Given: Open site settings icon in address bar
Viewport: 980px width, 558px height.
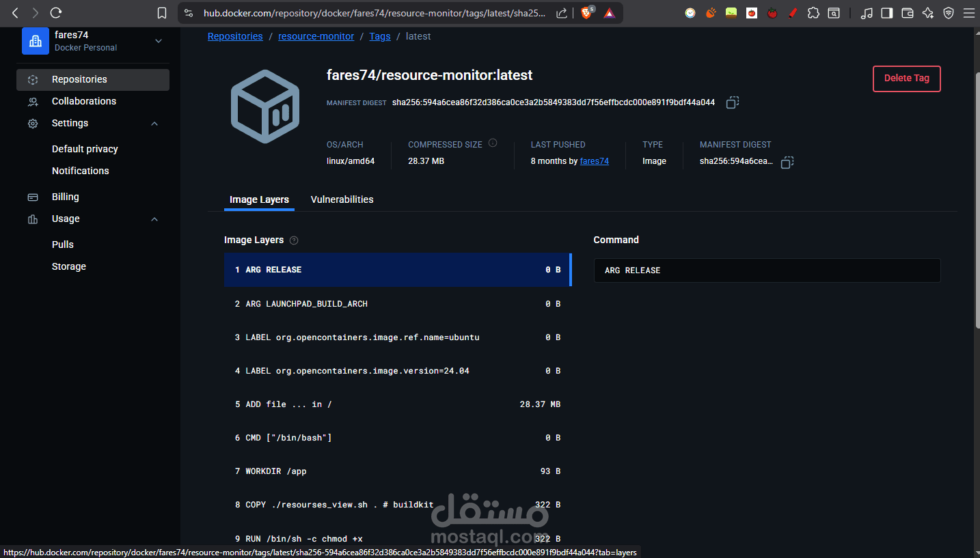Looking at the screenshot, I should coord(189,13).
